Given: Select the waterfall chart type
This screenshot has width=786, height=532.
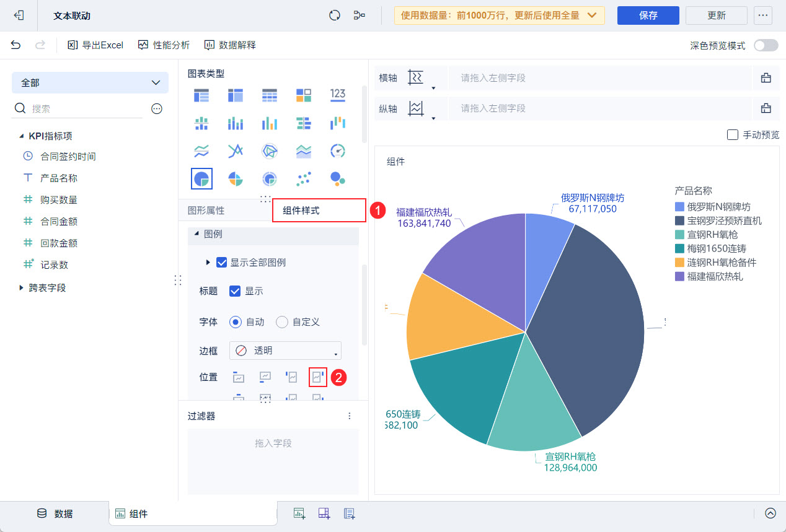Looking at the screenshot, I should point(338,123).
